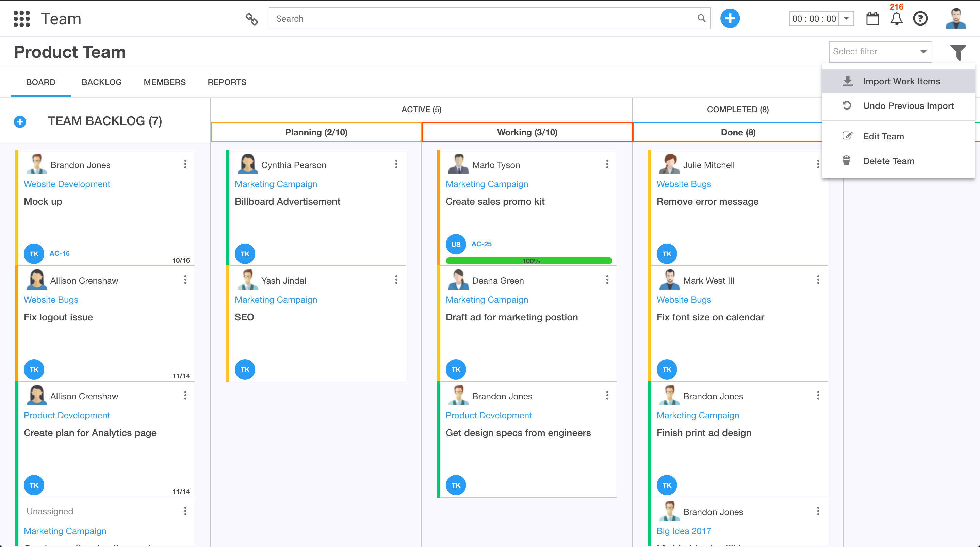Click the 100% progress bar on sales promo card
The image size is (980, 547).
click(x=528, y=261)
